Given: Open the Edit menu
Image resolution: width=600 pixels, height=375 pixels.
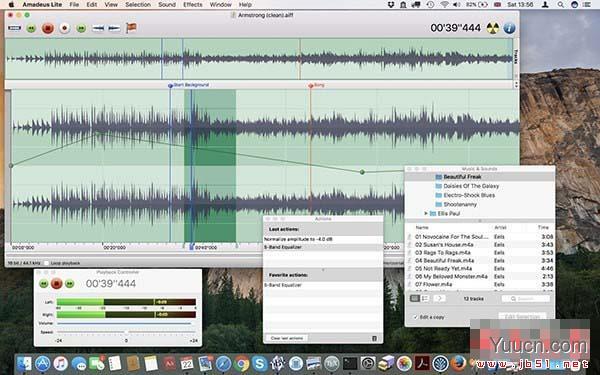Looking at the screenshot, I should pos(92,5).
